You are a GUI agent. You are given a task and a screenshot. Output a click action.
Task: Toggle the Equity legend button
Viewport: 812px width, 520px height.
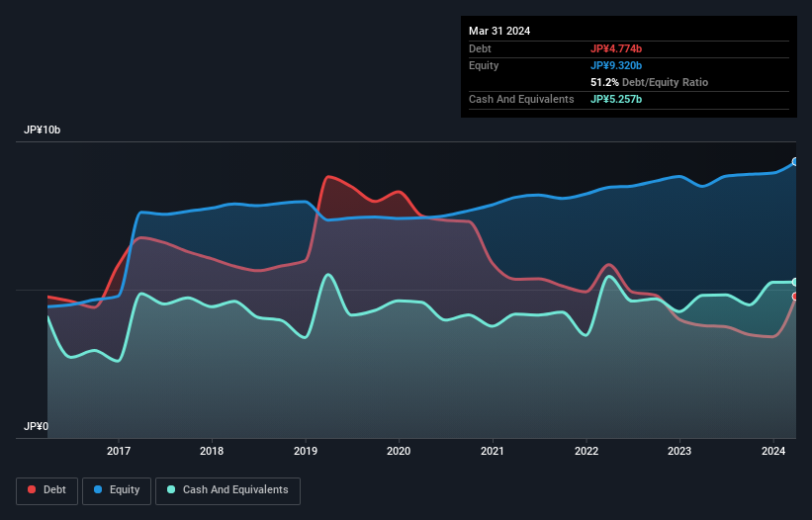point(117,490)
